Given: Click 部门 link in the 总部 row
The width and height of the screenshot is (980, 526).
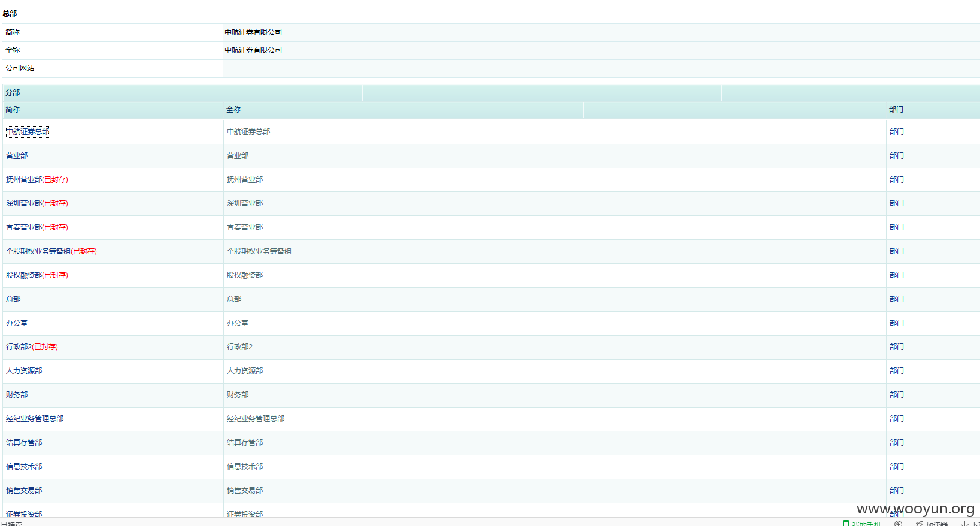Looking at the screenshot, I should (x=897, y=299).
